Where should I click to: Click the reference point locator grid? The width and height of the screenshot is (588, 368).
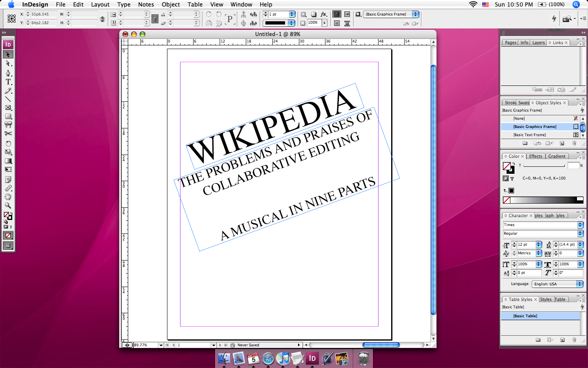coord(11,18)
